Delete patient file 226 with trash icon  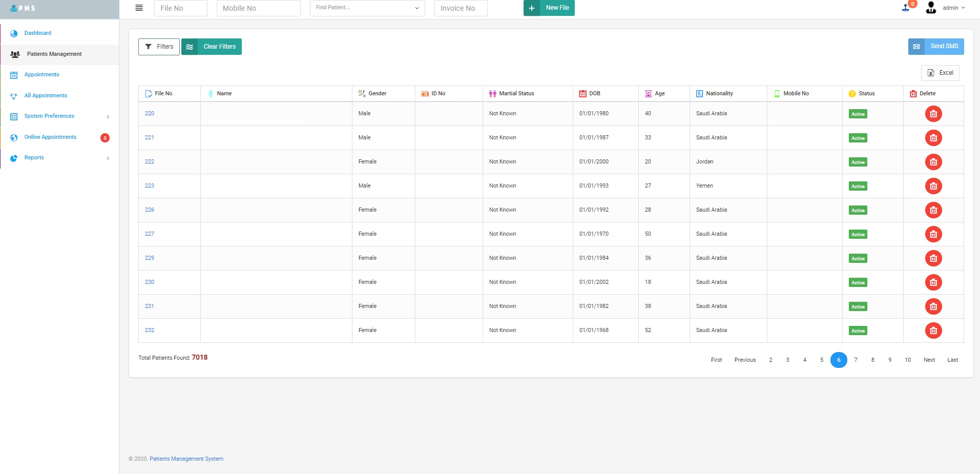(933, 210)
